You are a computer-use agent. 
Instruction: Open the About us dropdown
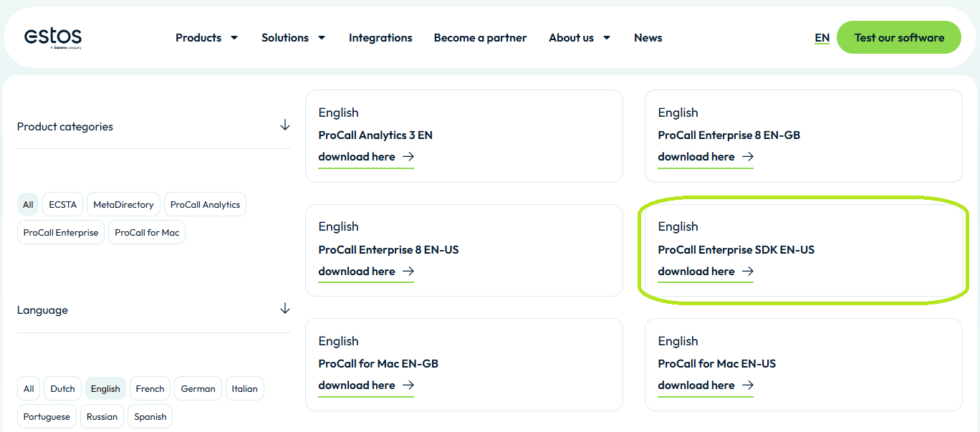coord(580,38)
